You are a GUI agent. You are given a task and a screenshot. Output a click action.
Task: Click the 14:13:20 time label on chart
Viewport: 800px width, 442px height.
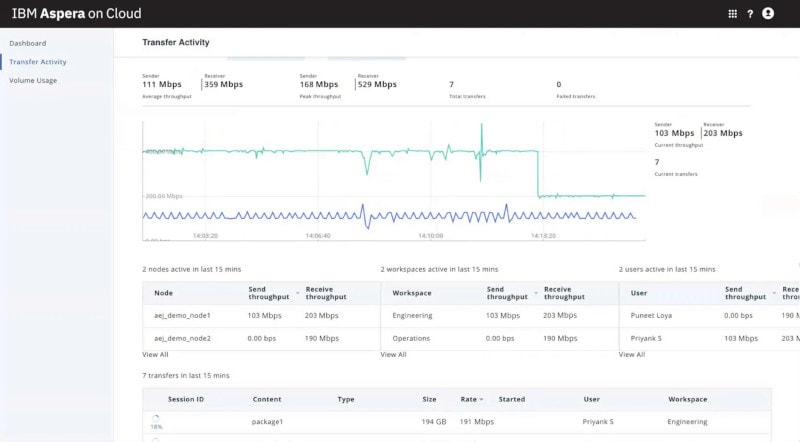click(543, 236)
